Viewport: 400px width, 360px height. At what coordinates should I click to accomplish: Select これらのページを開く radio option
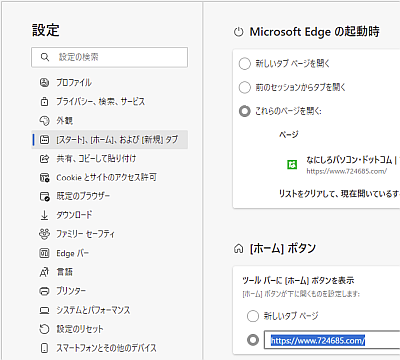coord(244,111)
